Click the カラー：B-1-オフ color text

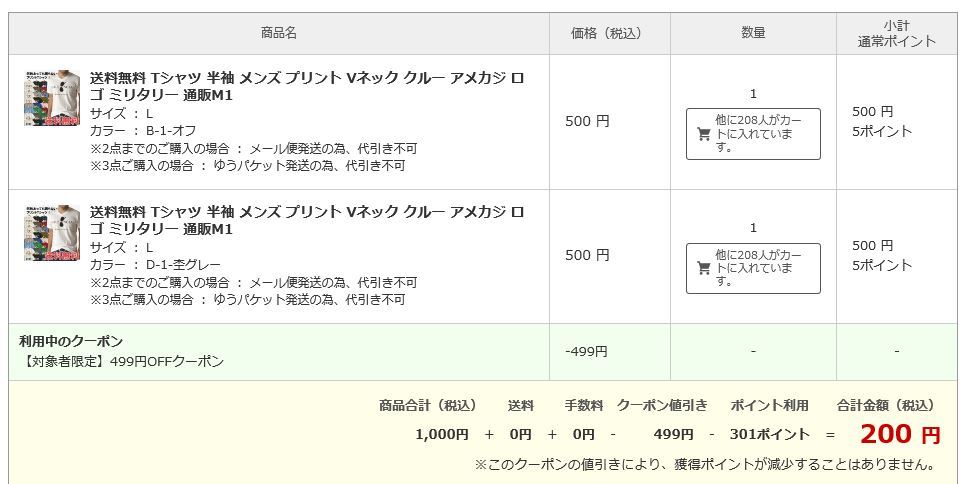pyautogui.click(x=143, y=131)
